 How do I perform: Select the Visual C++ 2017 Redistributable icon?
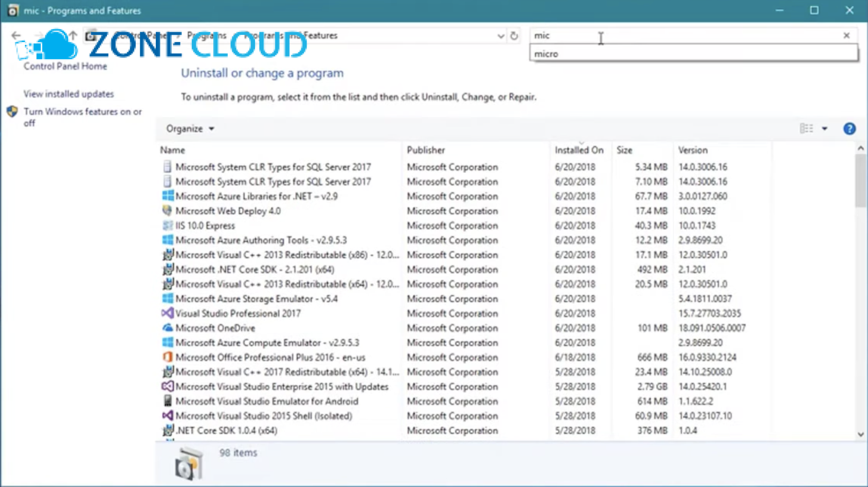[167, 372]
